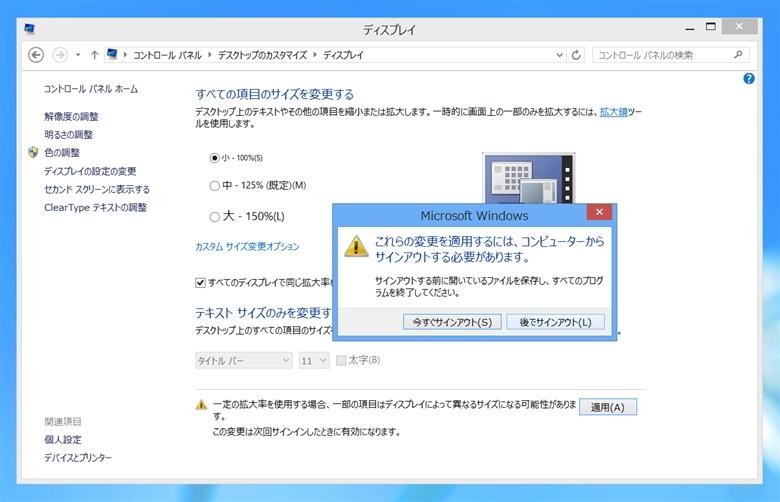Open カスタム サイズ変更オプション link

pyautogui.click(x=247, y=247)
